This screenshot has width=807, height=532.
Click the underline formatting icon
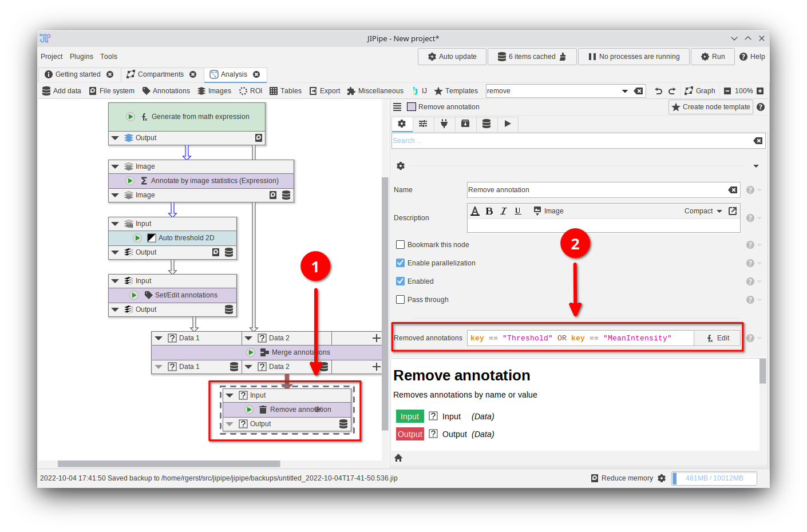pyautogui.click(x=517, y=211)
